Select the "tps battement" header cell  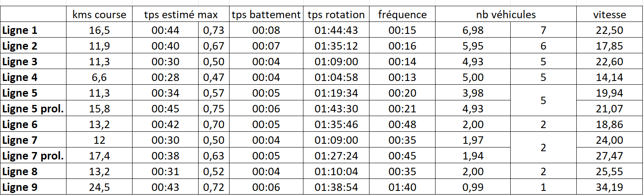(266, 15)
